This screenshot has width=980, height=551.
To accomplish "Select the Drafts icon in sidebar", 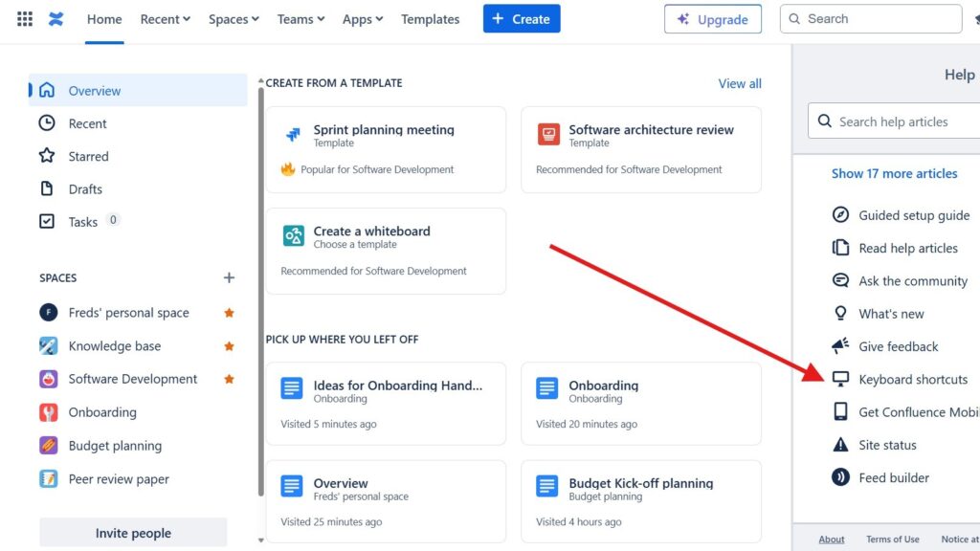I will click(46, 188).
